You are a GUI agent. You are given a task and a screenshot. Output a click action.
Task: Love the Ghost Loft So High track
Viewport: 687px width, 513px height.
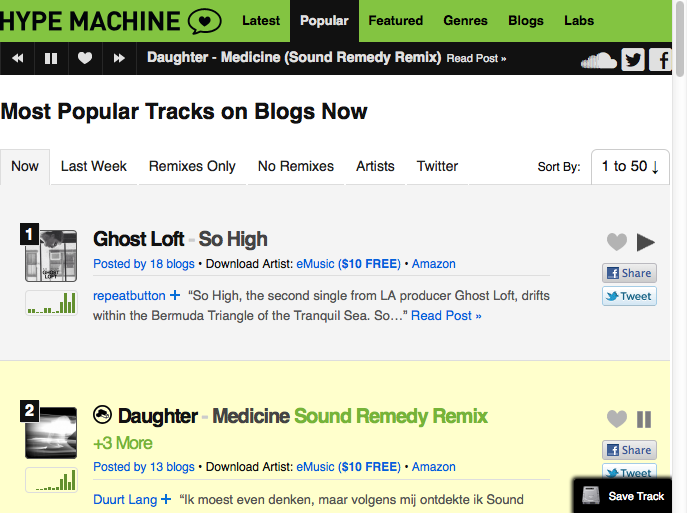click(617, 242)
